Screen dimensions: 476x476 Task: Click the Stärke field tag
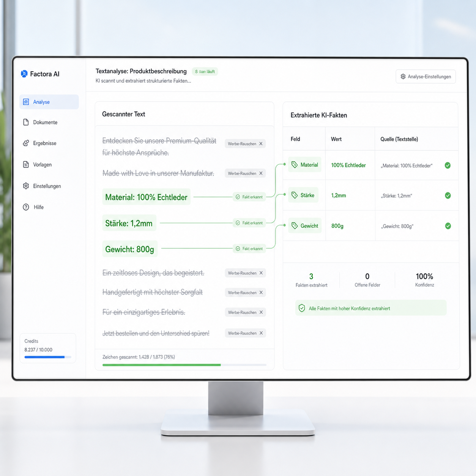[303, 195]
